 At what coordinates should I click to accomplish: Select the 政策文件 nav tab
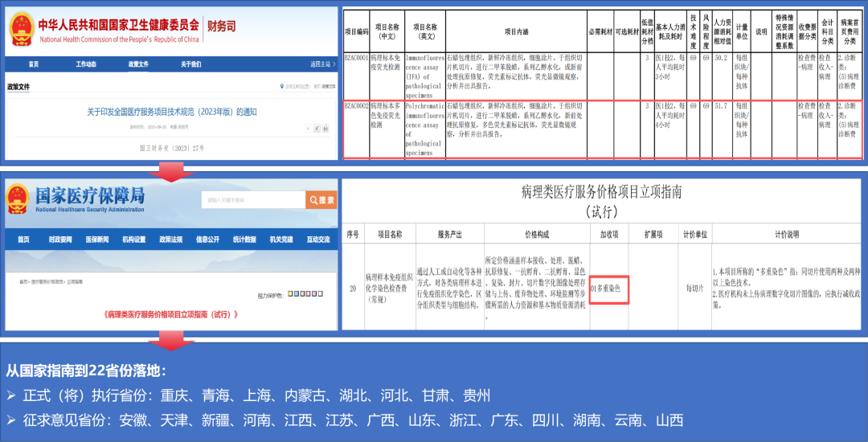point(138,64)
